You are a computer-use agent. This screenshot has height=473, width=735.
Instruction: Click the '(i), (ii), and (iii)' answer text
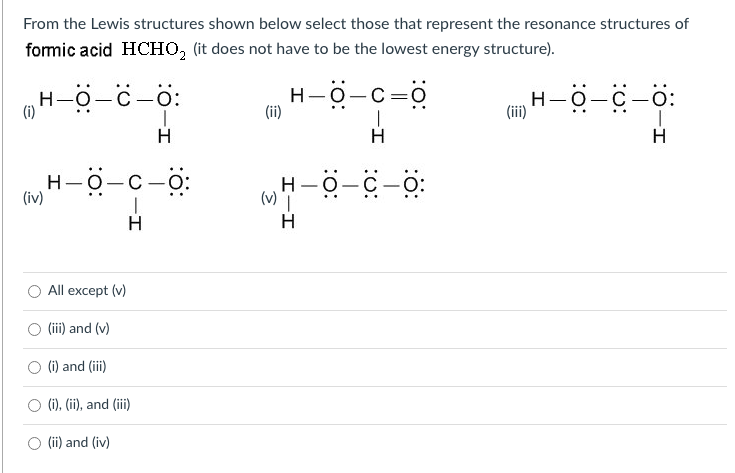pyautogui.click(x=89, y=405)
